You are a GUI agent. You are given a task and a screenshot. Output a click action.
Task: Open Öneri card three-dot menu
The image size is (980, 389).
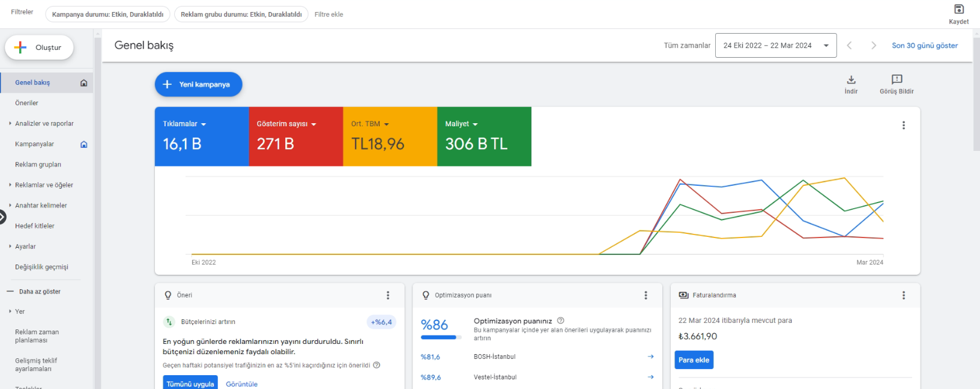point(388,295)
